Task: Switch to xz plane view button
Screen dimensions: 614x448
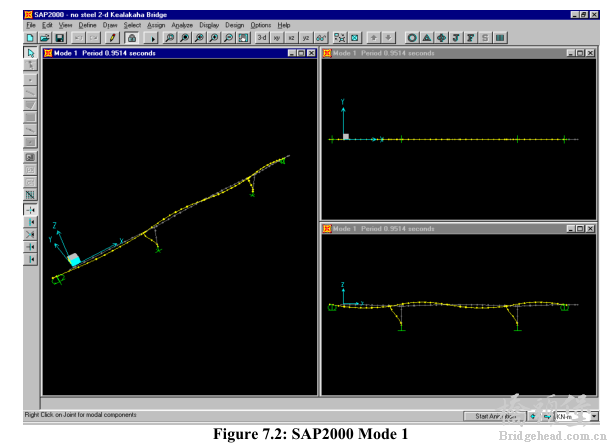Action: pyautogui.click(x=291, y=38)
